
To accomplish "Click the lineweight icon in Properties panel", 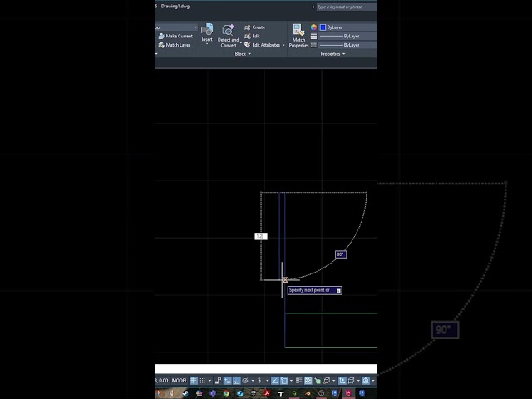I will coord(313,36).
